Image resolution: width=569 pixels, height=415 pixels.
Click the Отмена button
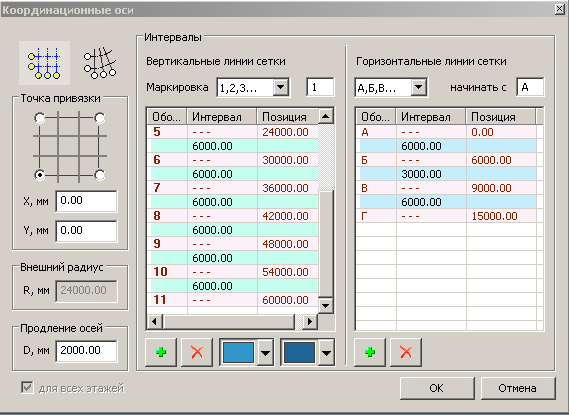(x=518, y=388)
